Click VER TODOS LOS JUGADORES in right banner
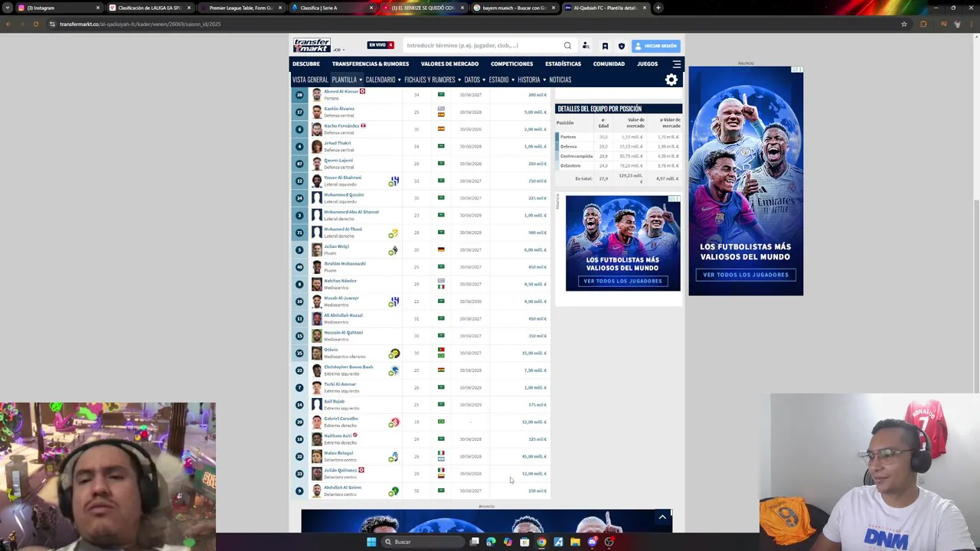This screenshot has height=551, width=980. [746, 275]
